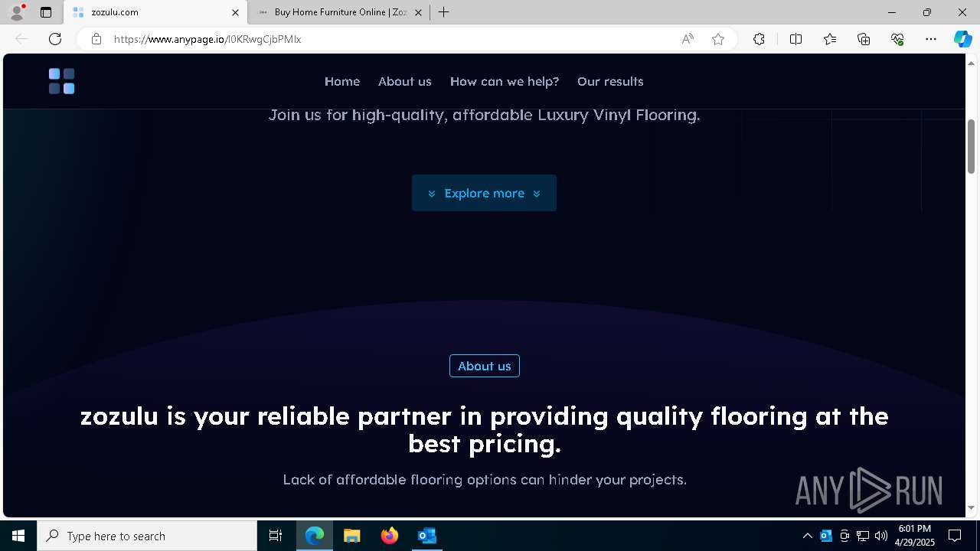The width and height of the screenshot is (980, 551).
Task: Open notification center icon
Action: click(955, 536)
